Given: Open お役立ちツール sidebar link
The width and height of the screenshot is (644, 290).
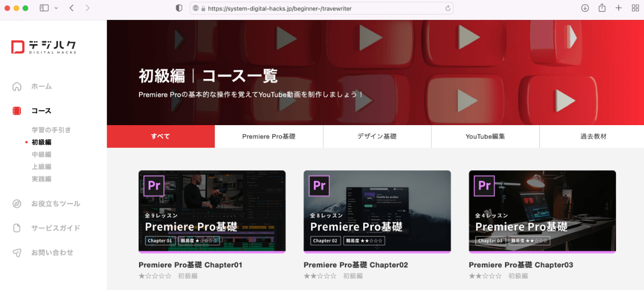Looking at the screenshot, I should 55,204.
